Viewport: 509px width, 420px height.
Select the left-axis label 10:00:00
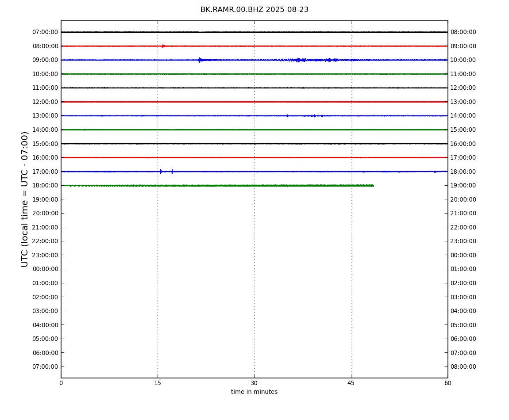(46, 74)
